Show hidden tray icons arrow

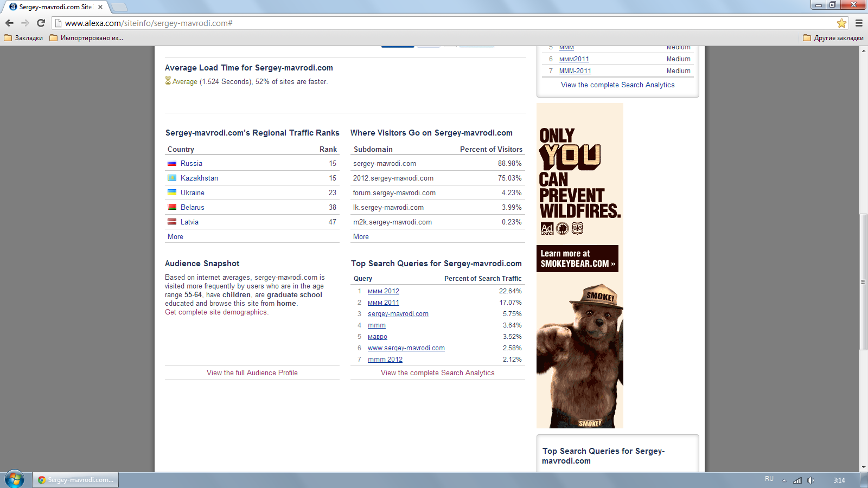pos(784,480)
